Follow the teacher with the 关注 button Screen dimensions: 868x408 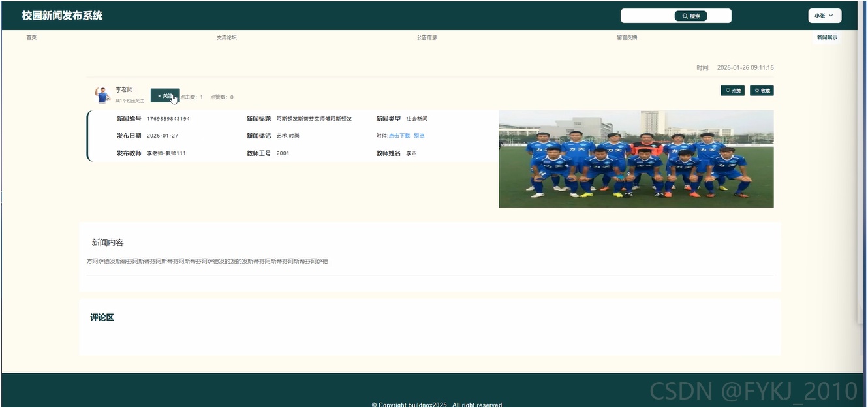(165, 95)
